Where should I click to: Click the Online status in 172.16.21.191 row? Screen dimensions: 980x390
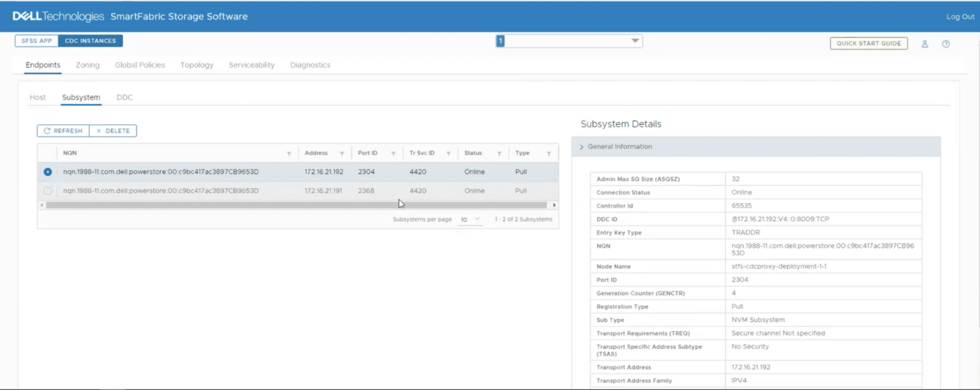tap(474, 191)
